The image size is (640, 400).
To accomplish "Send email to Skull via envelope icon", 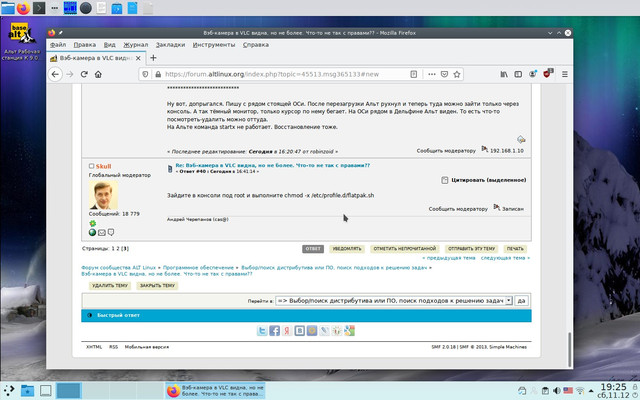I will [x=102, y=232].
